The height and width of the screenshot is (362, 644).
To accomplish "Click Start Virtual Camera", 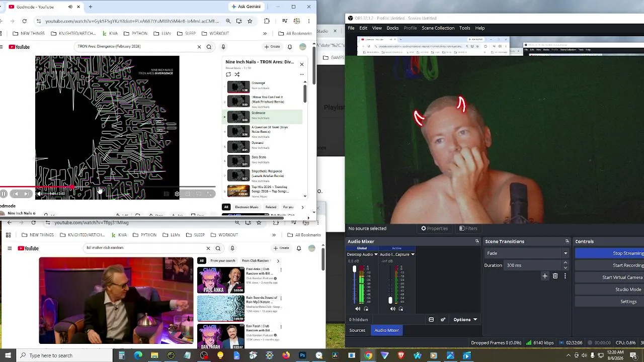I will click(x=610, y=278).
